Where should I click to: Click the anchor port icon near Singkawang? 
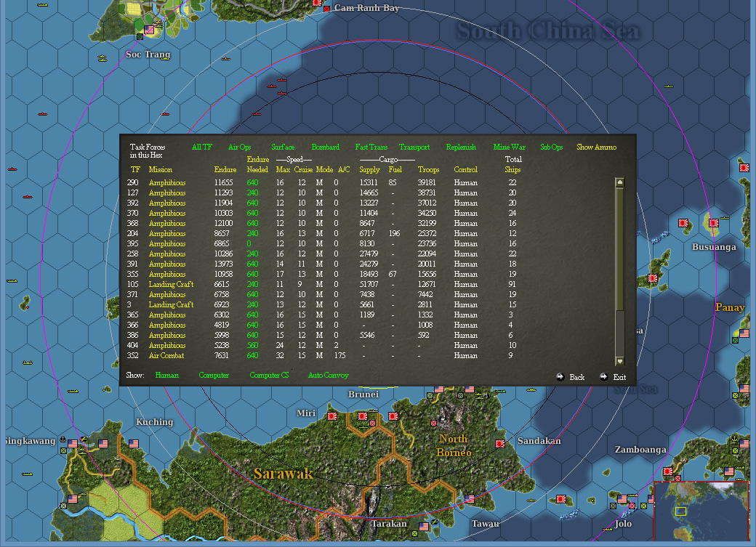tap(63, 439)
